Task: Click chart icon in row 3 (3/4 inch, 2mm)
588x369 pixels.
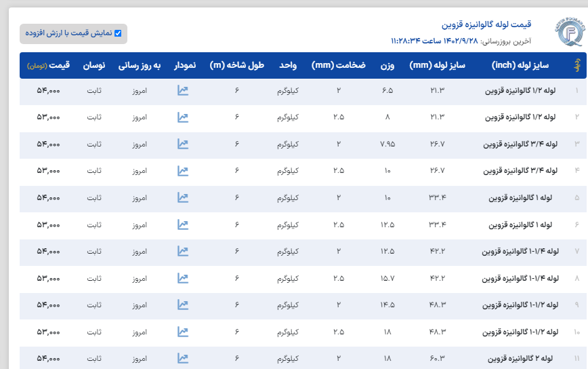Action: pos(182,144)
